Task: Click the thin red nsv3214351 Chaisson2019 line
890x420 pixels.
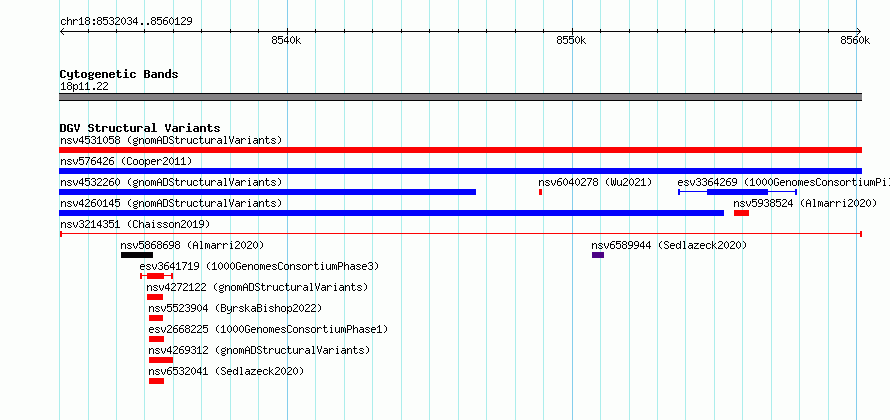Action: [460, 234]
